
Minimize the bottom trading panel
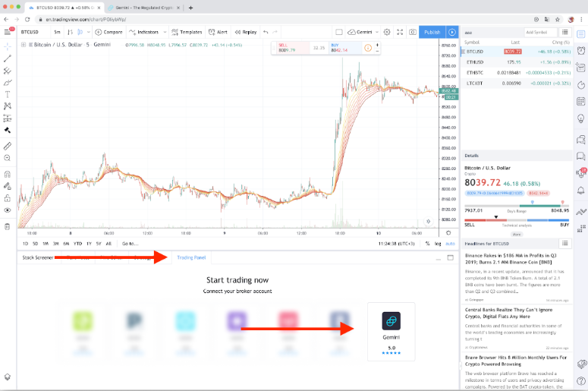pyautogui.click(x=438, y=258)
